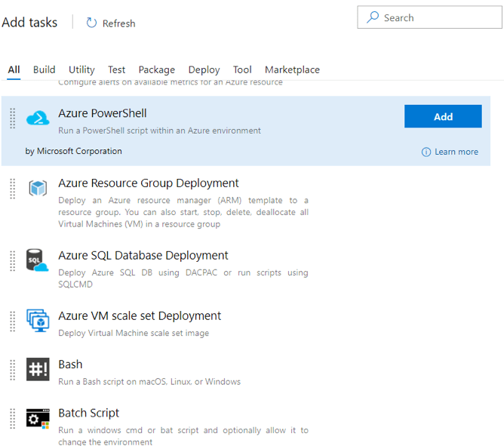504x446 pixels.
Task: Click the Refresh circular arrow icon
Action: tap(91, 23)
